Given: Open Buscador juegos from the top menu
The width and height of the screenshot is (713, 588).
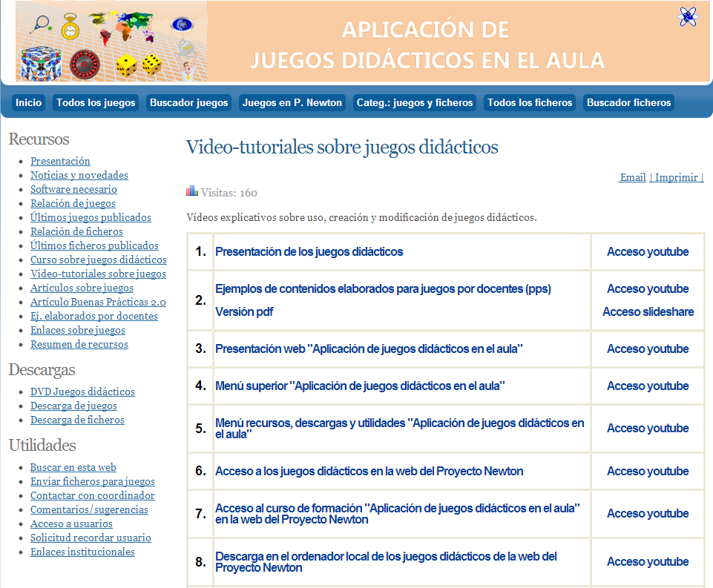Looking at the screenshot, I should tap(188, 103).
